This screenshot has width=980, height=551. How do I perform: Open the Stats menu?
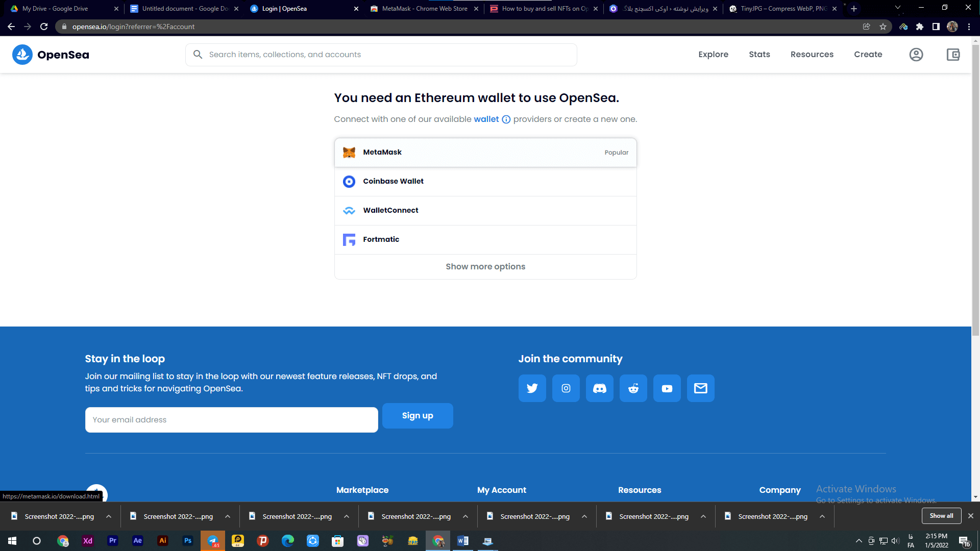coord(759,55)
